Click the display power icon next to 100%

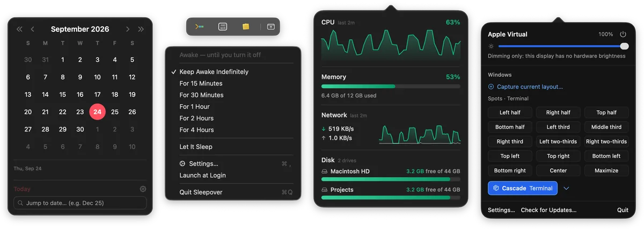pyautogui.click(x=623, y=34)
